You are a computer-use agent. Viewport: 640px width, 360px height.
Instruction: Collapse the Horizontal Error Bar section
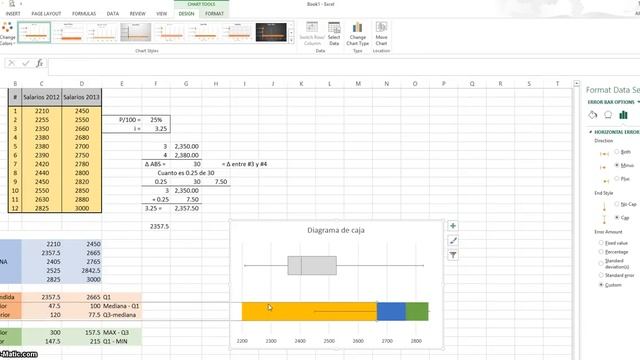pos(591,132)
